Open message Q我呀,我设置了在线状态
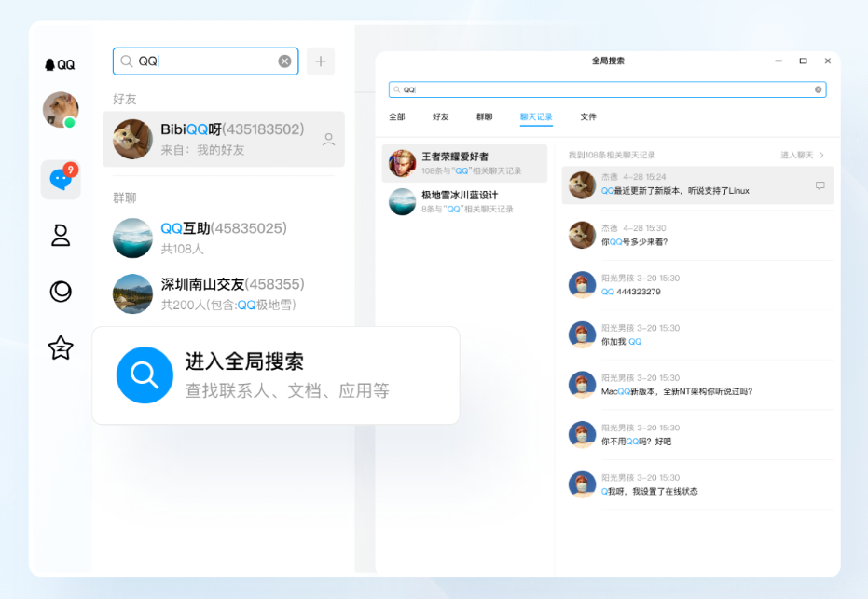Screen dimensions: 868x599 tap(697, 484)
